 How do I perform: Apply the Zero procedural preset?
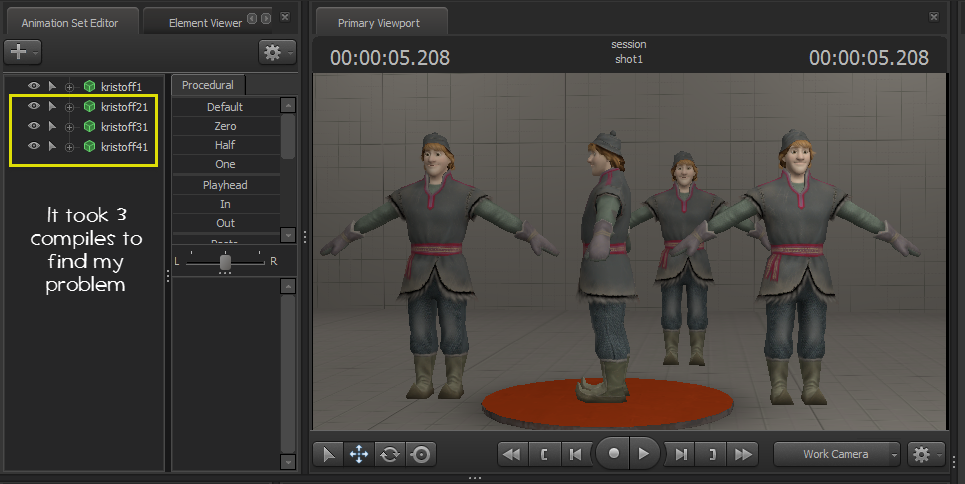[225, 126]
